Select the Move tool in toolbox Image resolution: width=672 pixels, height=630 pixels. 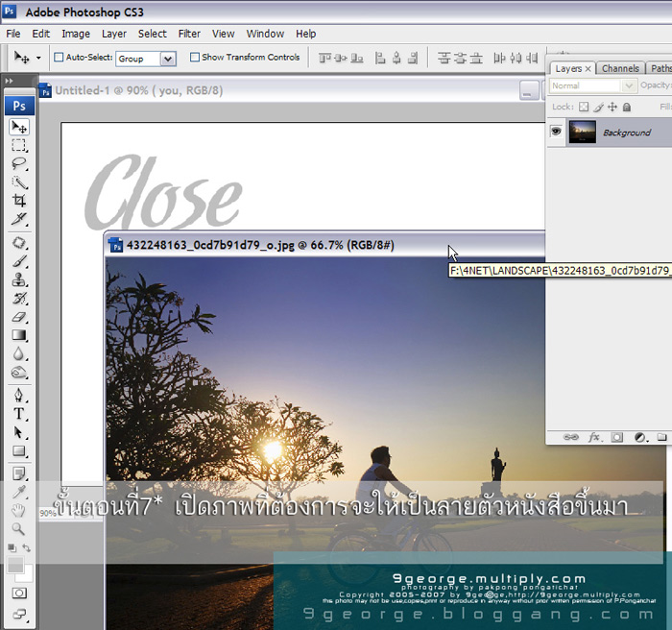tap(19, 127)
